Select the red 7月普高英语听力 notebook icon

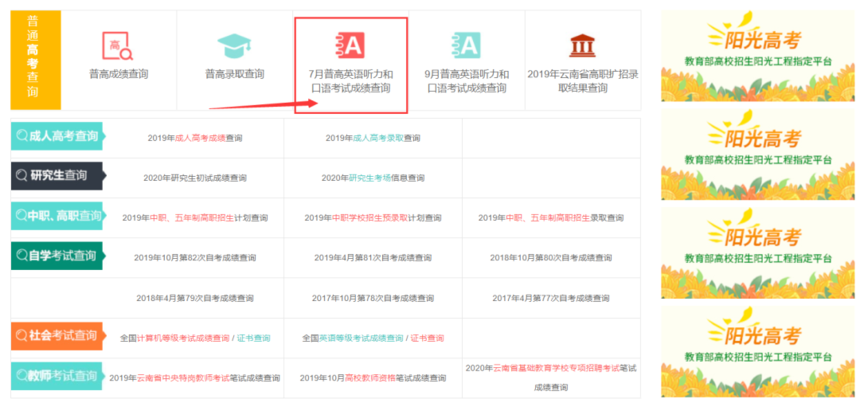click(350, 45)
